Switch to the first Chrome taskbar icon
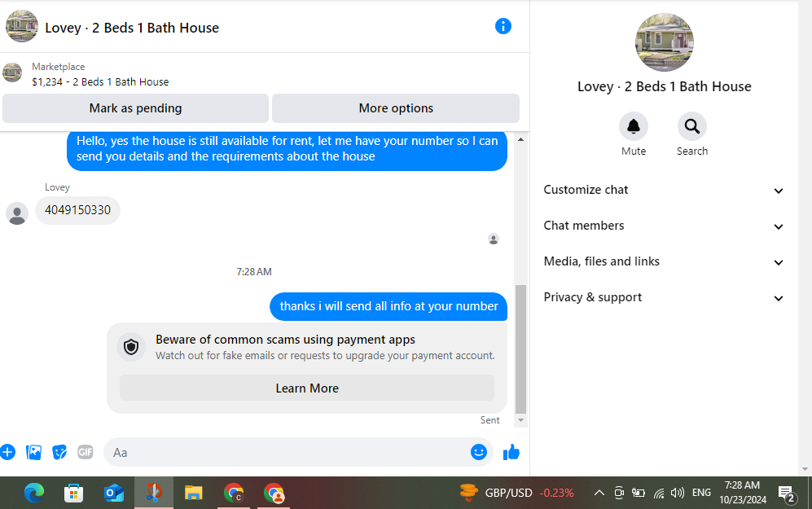The height and width of the screenshot is (509, 812). [x=234, y=493]
